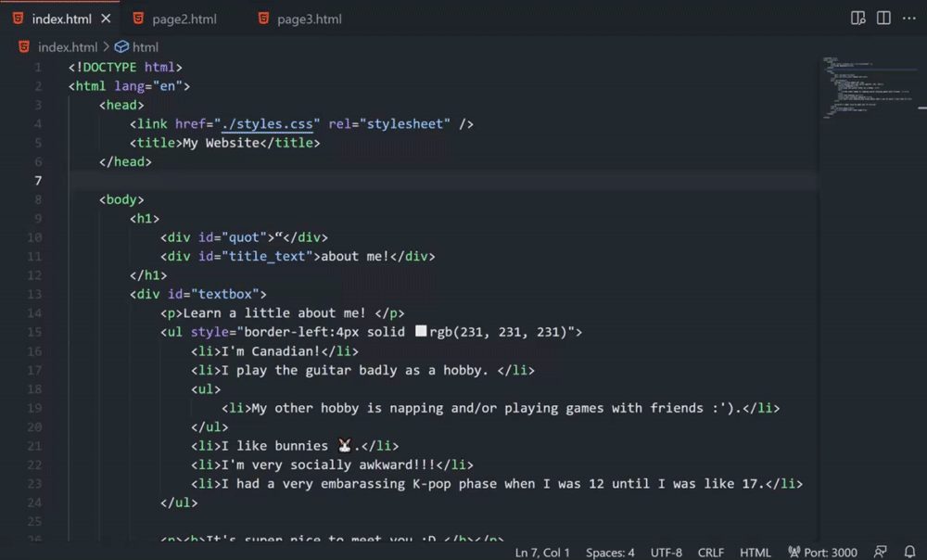Click the opening body tag
Screen dimensions: 927x560
coord(121,200)
